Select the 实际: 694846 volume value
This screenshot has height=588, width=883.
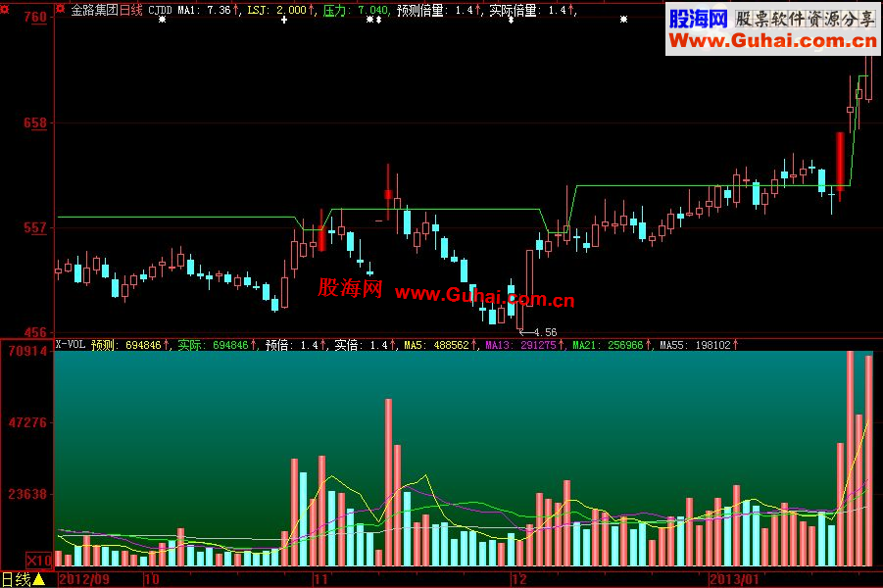pos(218,345)
